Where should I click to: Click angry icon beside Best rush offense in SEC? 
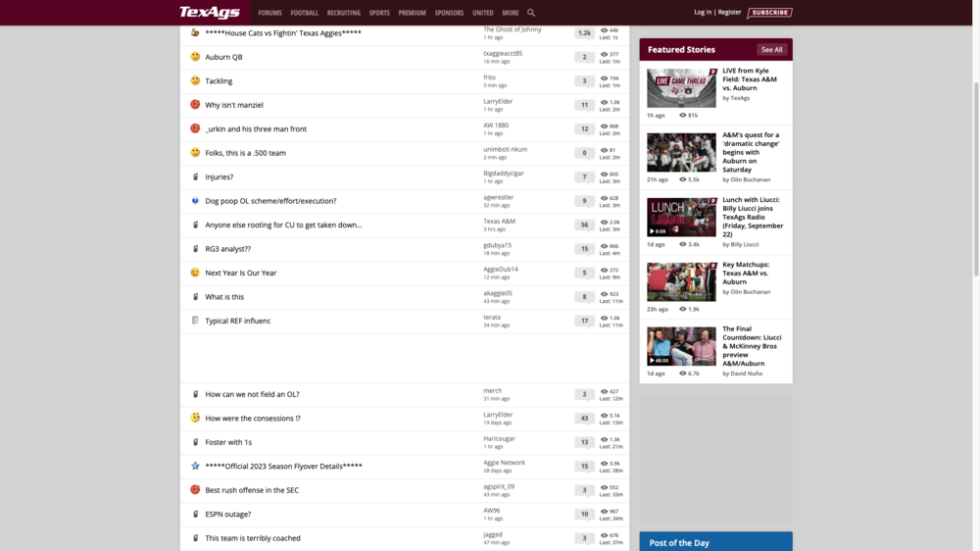(x=195, y=489)
